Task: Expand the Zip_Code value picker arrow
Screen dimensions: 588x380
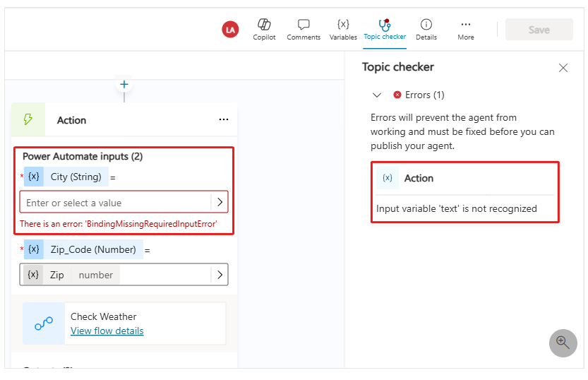Action: 220,275
